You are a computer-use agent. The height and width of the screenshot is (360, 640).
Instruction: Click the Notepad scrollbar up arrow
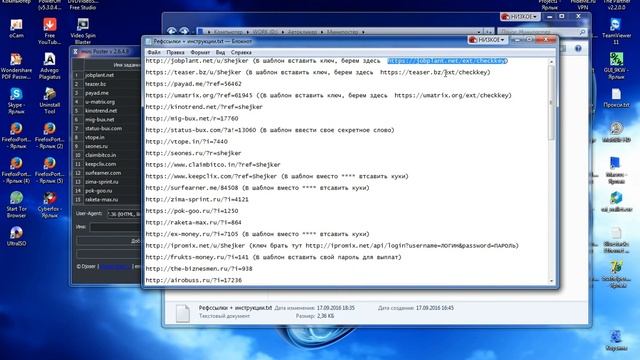pyautogui.click(x=551, y=62)
